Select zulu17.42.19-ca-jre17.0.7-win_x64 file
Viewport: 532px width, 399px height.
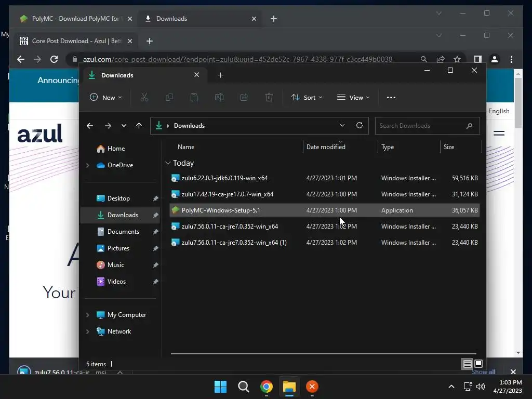click(324, 194)
